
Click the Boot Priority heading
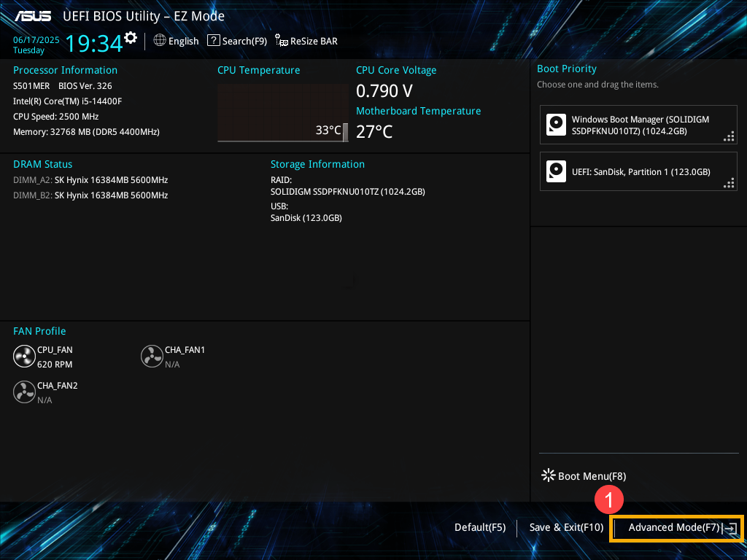[567, 69]
